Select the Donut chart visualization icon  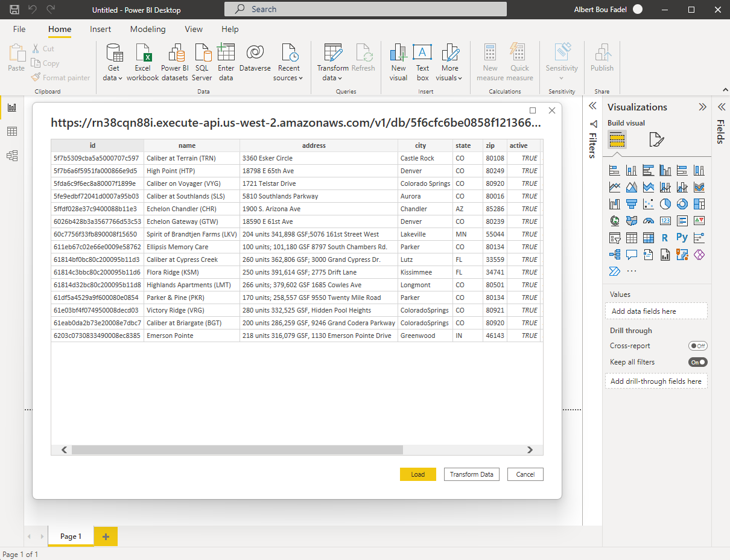[x=682, y=204]
